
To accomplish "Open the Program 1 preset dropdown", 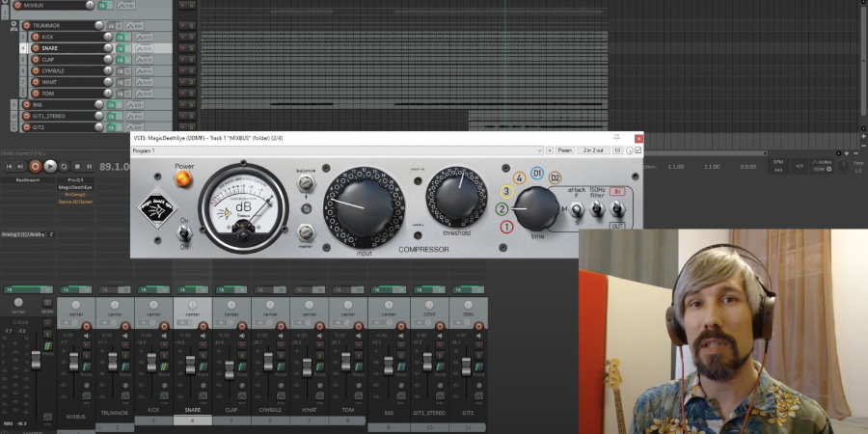I will point(338,150).
